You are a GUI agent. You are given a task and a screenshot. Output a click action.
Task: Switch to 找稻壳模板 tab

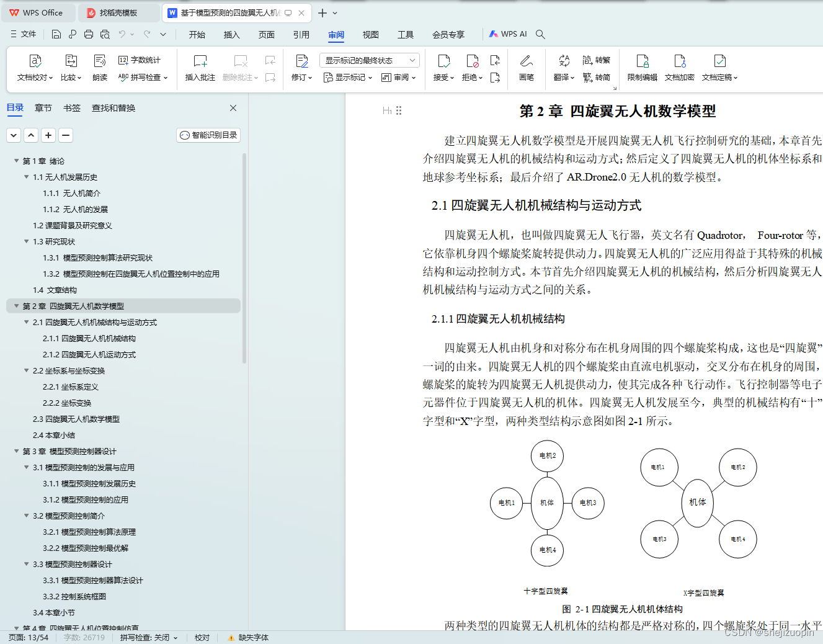118,12
